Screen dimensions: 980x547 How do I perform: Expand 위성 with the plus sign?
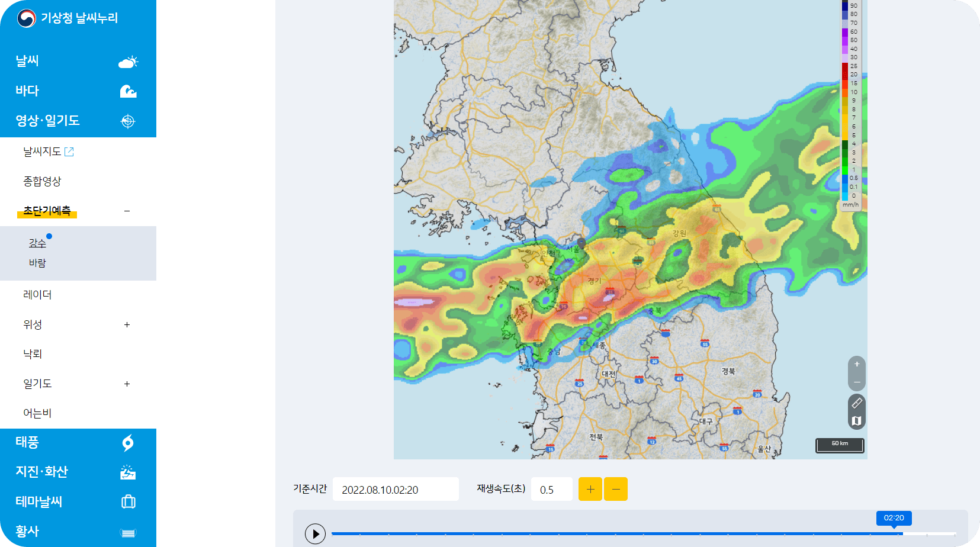click(x=127, y=324)
